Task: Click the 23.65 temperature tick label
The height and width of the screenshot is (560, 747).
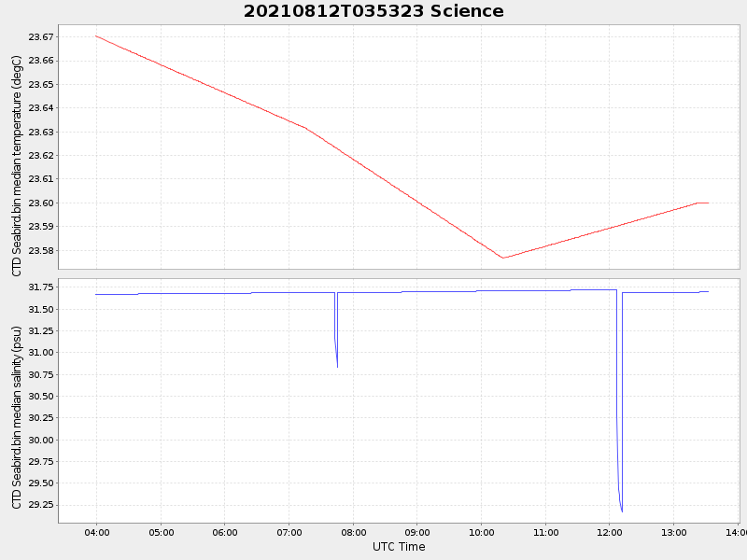Action: (x=41, y=84)
